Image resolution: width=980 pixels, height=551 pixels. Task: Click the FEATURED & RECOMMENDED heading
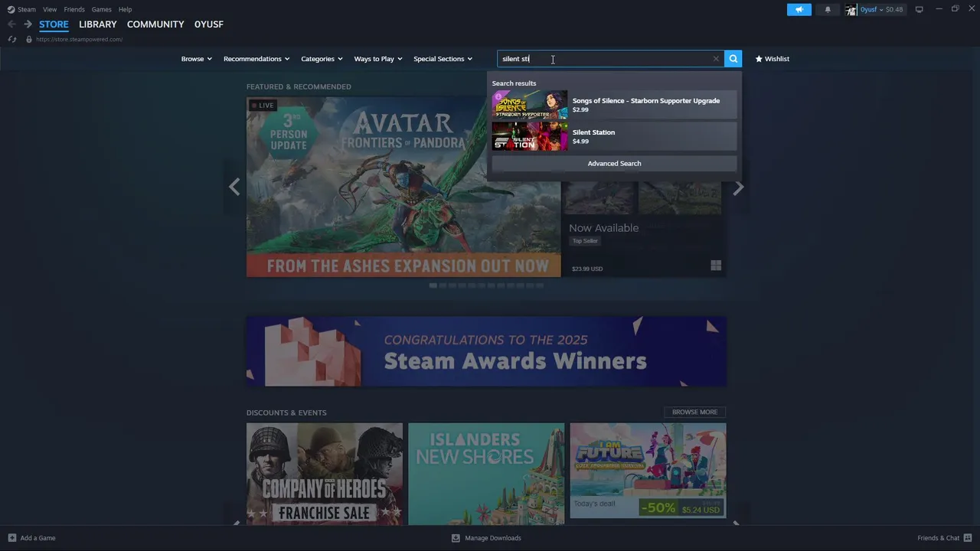pyautogui.click(x=299, y=86)
